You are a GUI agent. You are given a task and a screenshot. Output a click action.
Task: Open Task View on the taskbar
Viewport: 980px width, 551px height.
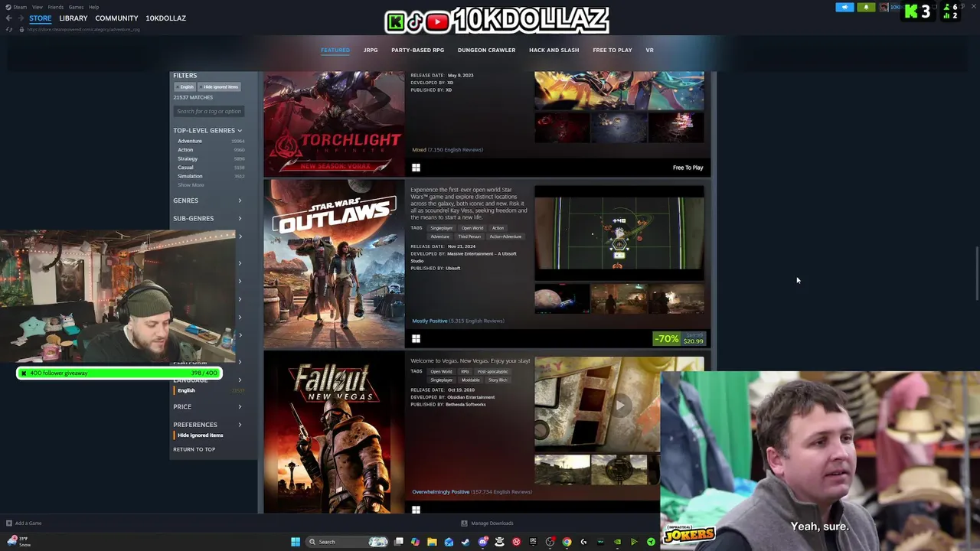(399, 542)
